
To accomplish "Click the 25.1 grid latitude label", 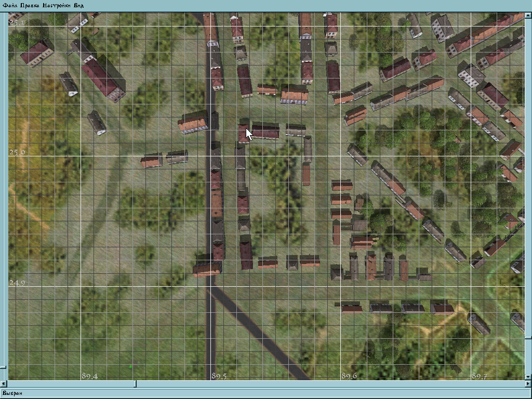I will click(x=17, y=23).
